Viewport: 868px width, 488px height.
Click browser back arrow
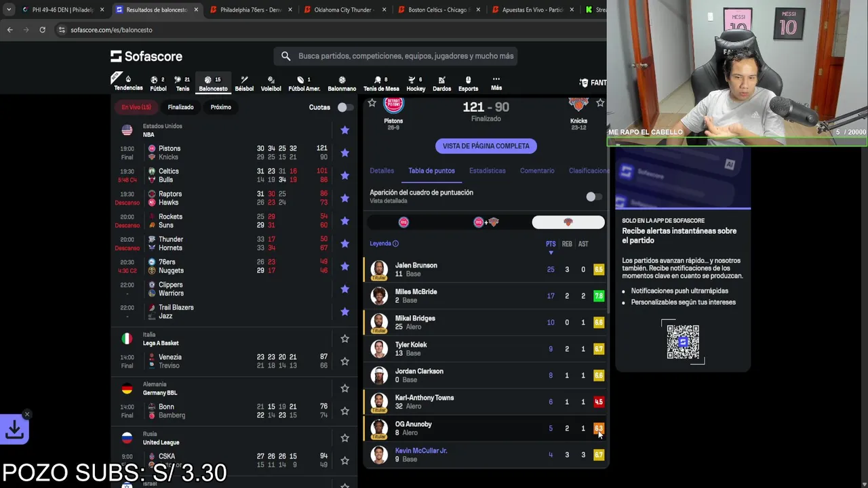pos(9,30)
